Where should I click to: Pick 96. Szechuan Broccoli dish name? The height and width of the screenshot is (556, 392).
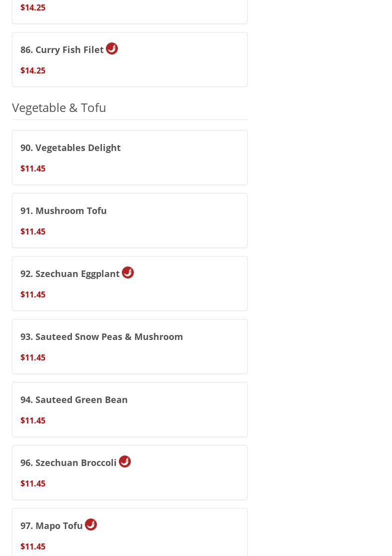point(68,462)
